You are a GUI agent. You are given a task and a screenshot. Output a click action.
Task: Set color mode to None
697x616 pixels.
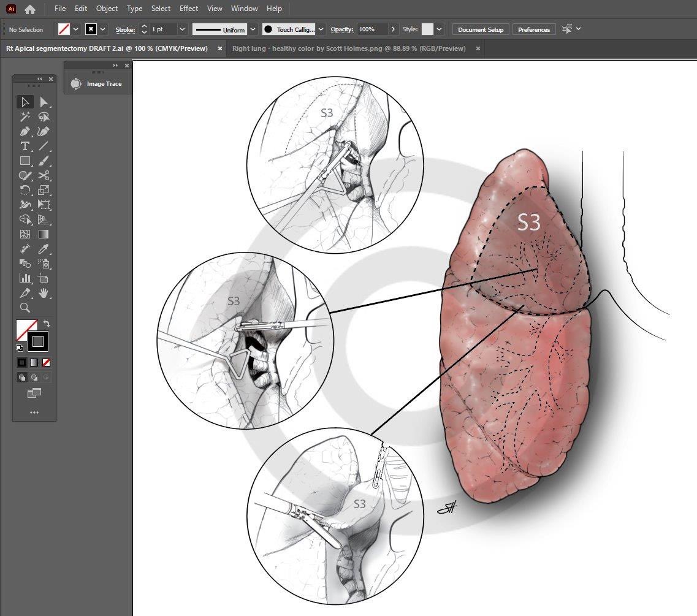click(x=47, y=362)
